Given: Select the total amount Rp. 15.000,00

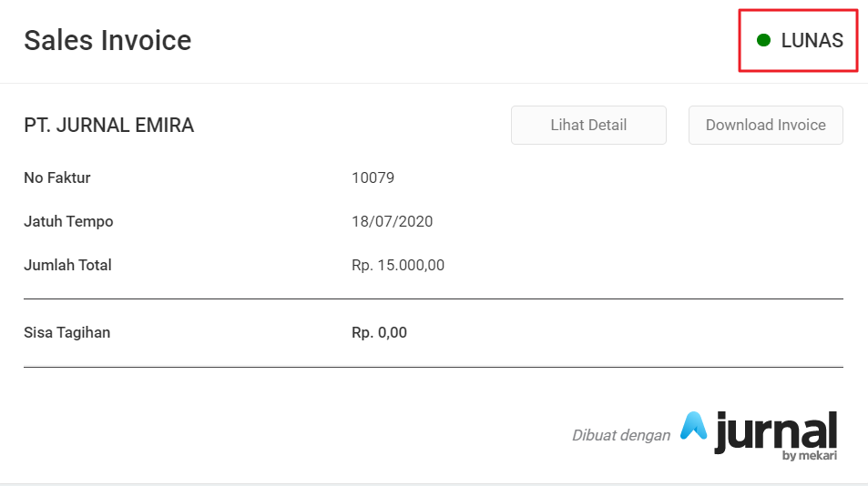Looking at the screenshot, I should click(398, 265).
